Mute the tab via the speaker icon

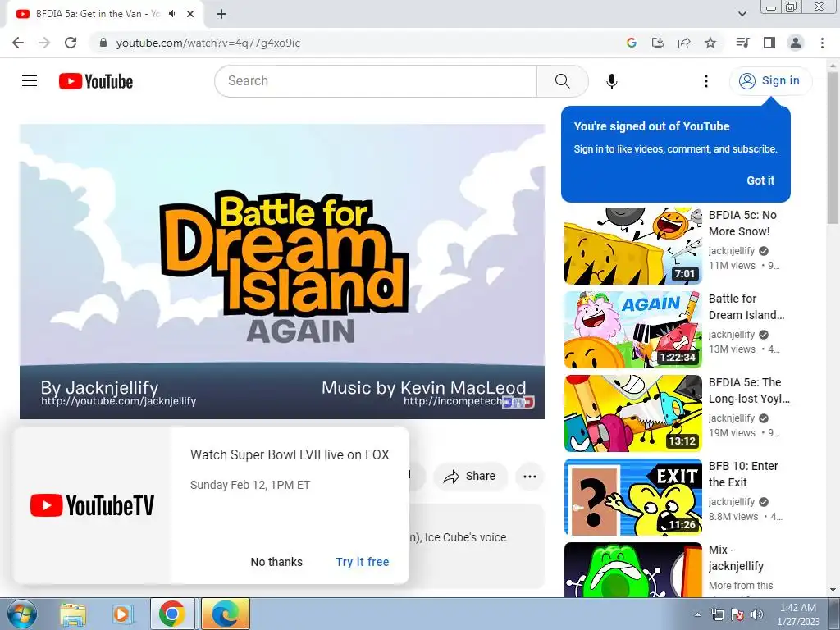pyautogui.click(x=172, y=14)
